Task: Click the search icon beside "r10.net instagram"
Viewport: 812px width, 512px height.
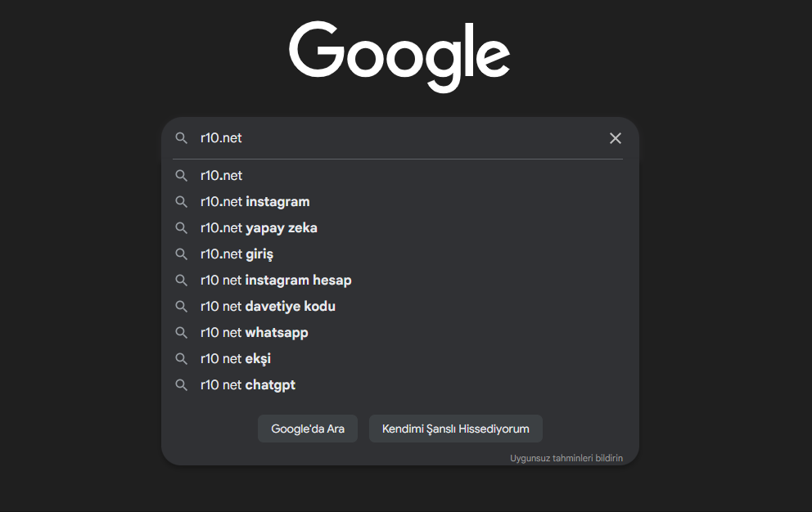Action: [182, 202]
